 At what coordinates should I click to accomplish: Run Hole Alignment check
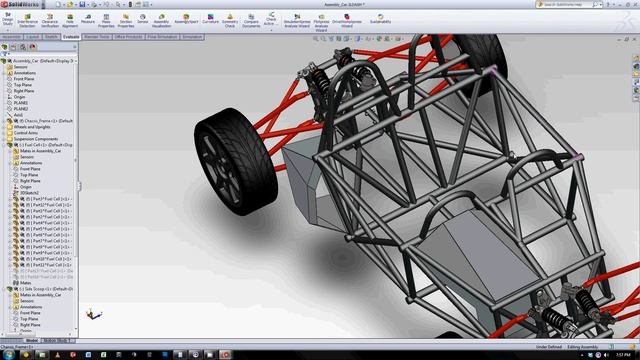(x=70, y=20)
